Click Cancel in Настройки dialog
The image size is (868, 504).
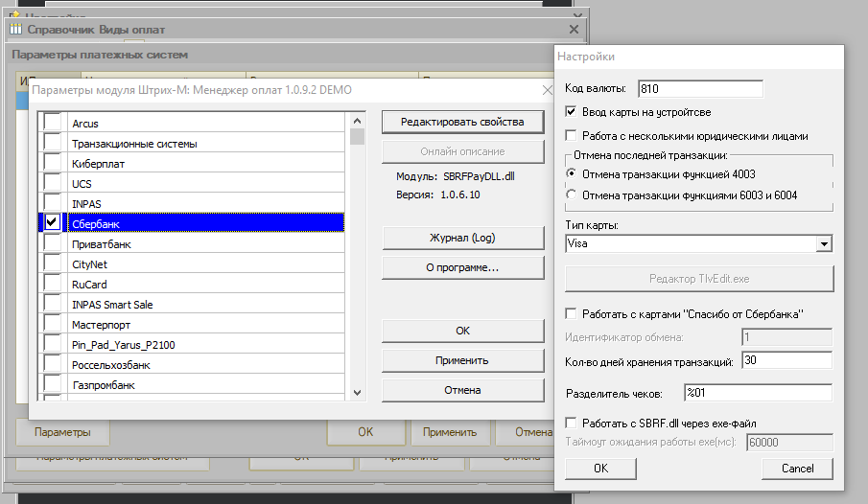click(x=797, y=469)
